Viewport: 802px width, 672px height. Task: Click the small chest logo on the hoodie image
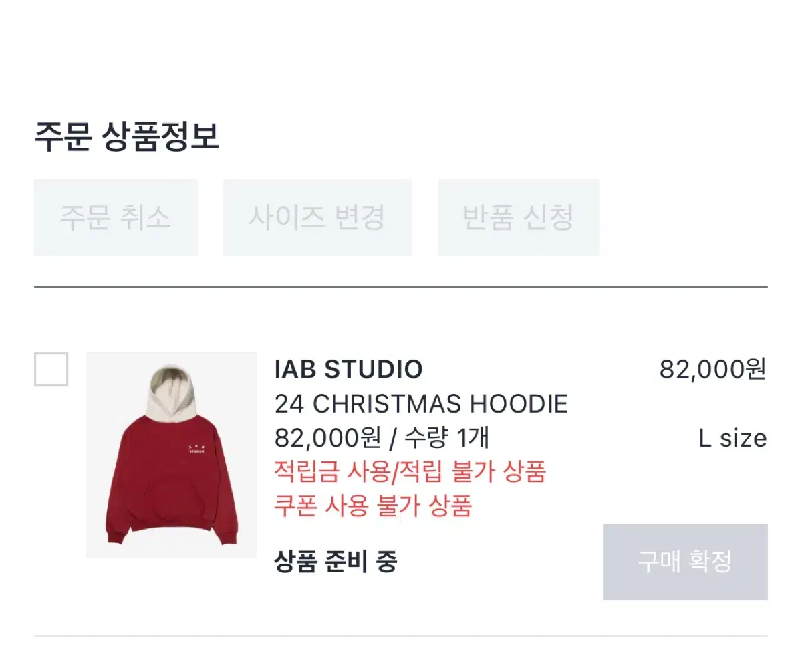pyautogui.click(x=196, y=447)
